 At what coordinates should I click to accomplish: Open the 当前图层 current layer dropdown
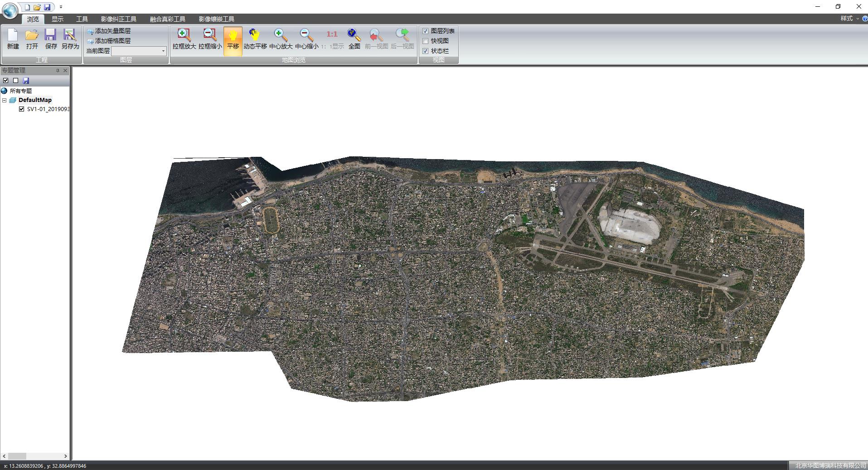click(163, 51)
